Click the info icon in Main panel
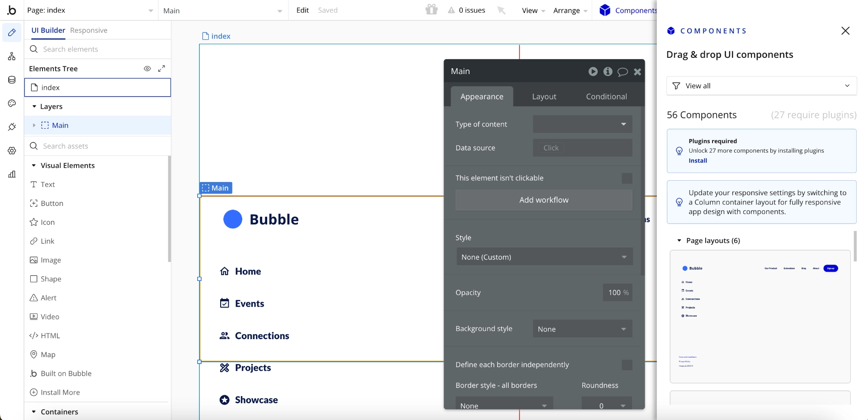Viewport: 868px width, 420px height. tap(608, 71)
